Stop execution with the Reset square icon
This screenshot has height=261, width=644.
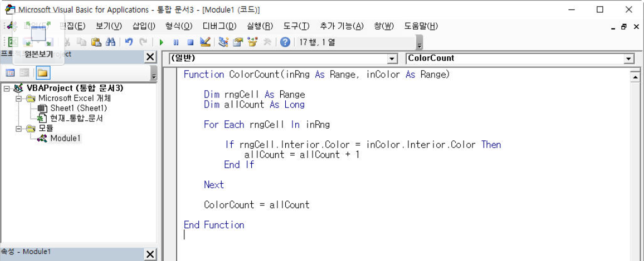(190, 42)
